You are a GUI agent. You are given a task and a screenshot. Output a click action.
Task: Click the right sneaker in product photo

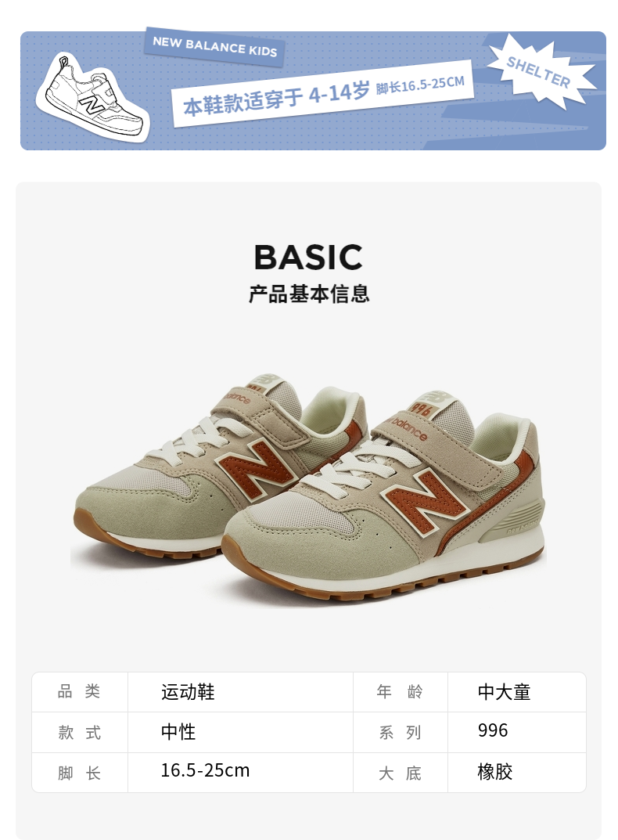[383, 498]
